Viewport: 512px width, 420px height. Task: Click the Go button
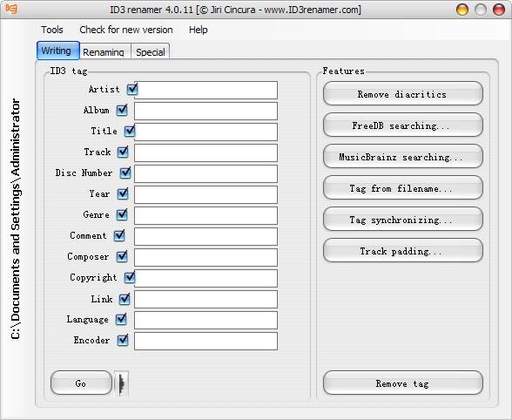tap(81, 383)
